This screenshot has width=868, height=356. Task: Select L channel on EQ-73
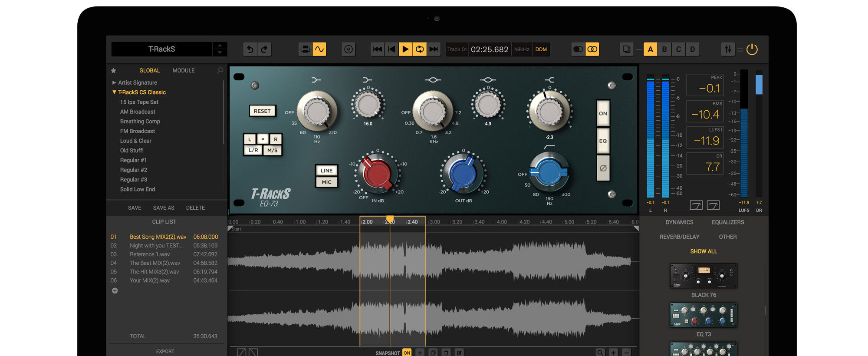[250, 139]
